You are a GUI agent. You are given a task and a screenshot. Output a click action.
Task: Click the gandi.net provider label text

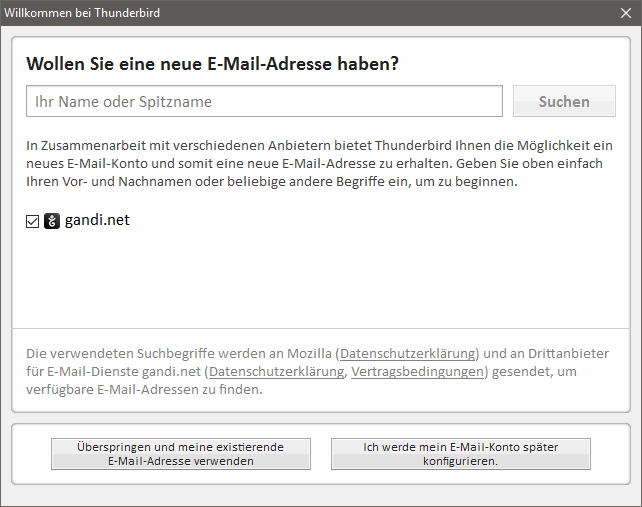point(97,220)
